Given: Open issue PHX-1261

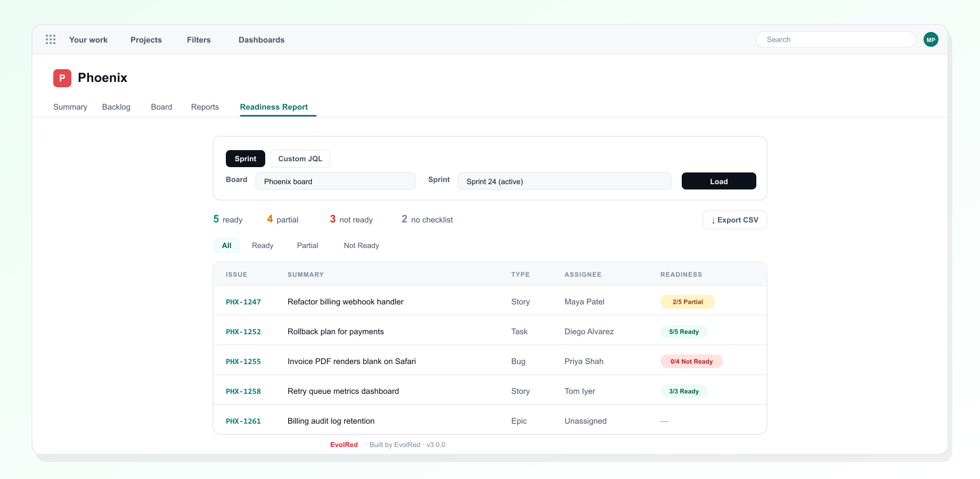Looking at the screenshot, I should click(x=243, y=421).
